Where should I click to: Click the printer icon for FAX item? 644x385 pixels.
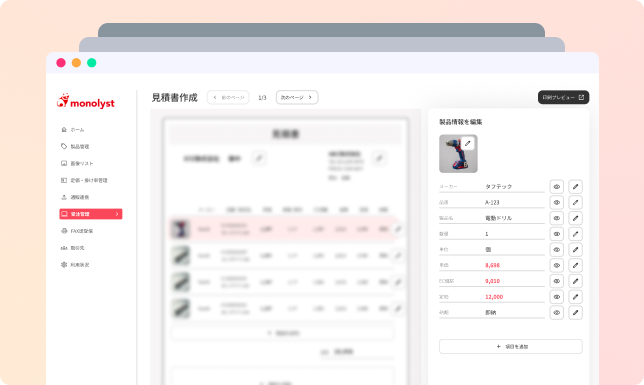point(64,231)
